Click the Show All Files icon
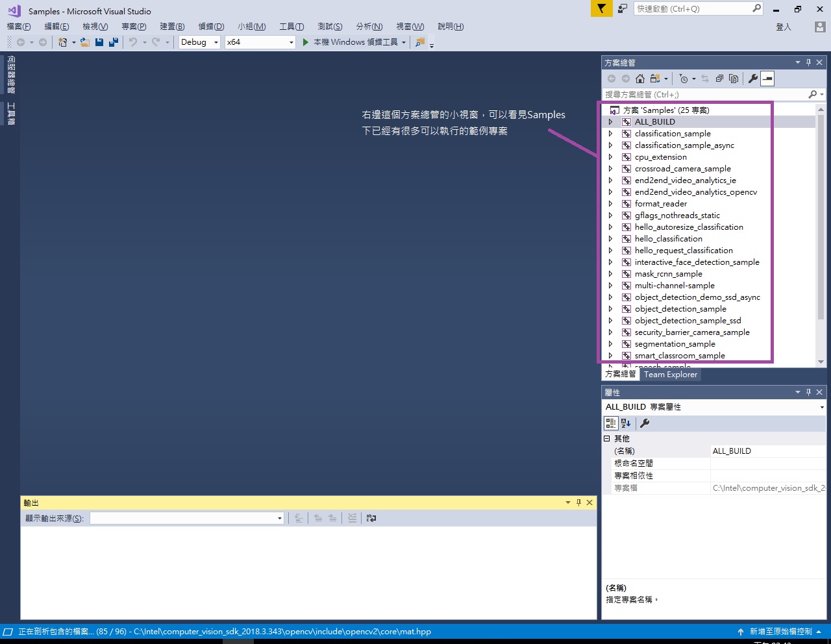The width and height of the screenshot is (831, 644). (734, 79)
